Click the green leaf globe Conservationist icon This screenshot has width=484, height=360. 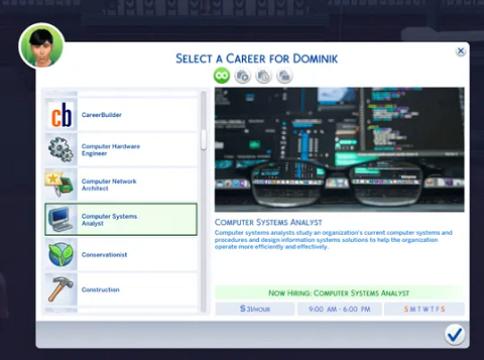pyautogui.click(x=61, y=254)
